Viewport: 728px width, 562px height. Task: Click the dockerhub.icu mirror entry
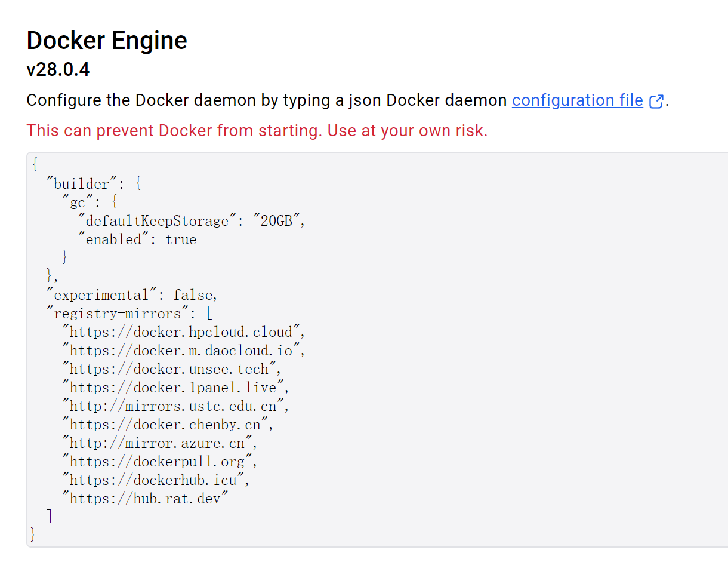(x=155, y=480)
